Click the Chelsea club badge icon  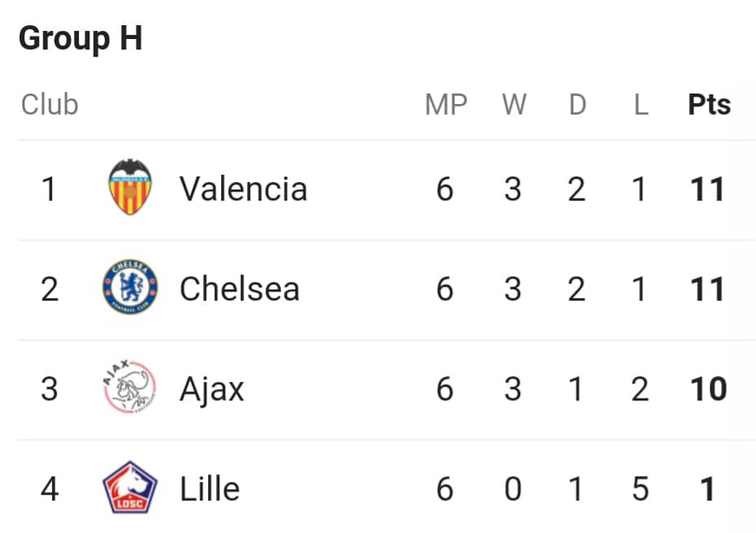(x=130, y=288)
